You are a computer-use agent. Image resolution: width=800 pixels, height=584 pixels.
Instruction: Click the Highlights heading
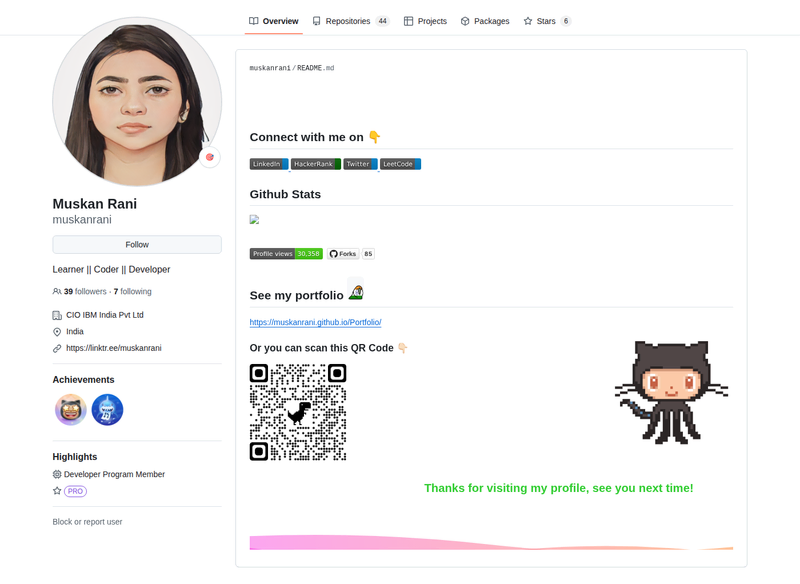(x=75, y=457)
